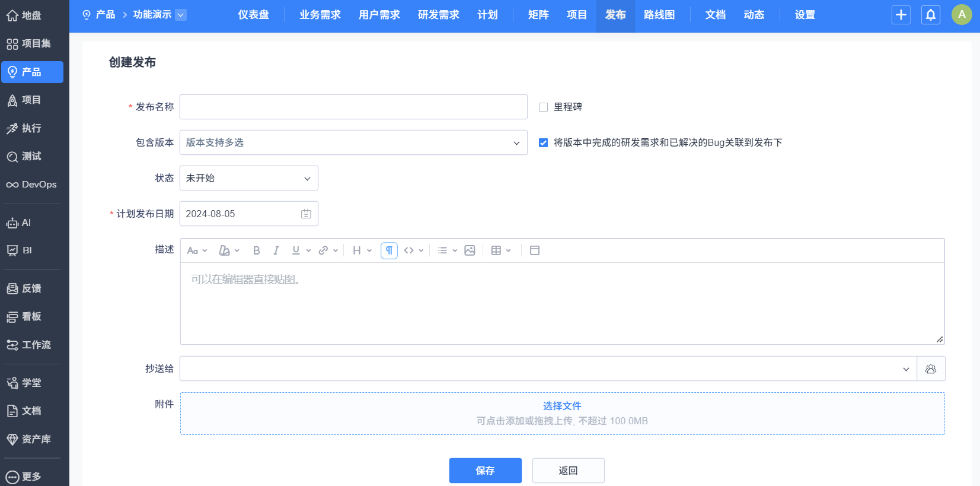Click the Bold icon in description editor
Viewport: 980px width, 486px height.
point(256,250)
